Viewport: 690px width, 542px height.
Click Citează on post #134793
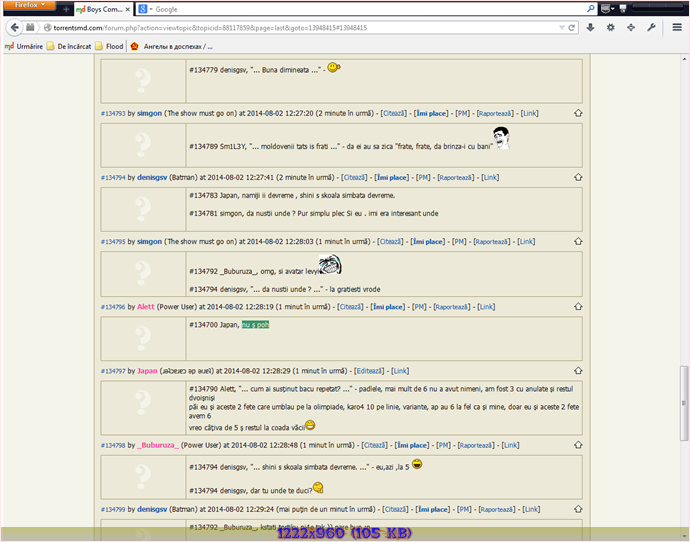[x=394, y=114]
